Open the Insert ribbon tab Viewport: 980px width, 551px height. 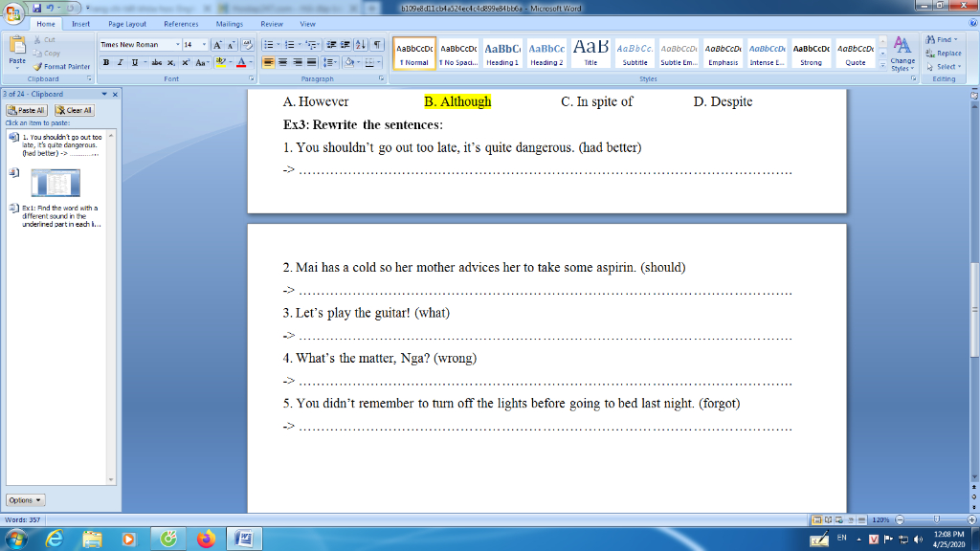click(x=80, y=24)
